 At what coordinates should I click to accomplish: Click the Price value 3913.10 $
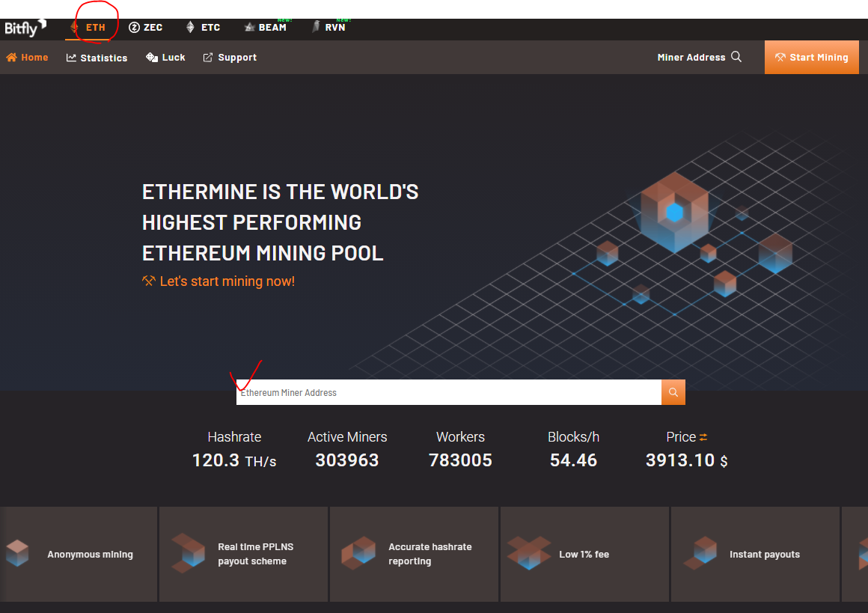[x=686, y=461]
